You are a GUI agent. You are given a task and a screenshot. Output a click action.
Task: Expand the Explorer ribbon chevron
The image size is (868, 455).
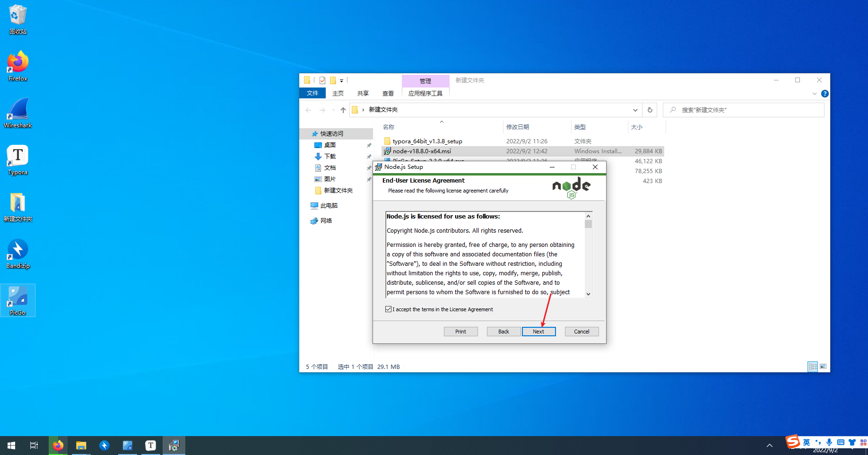point(815,94)
